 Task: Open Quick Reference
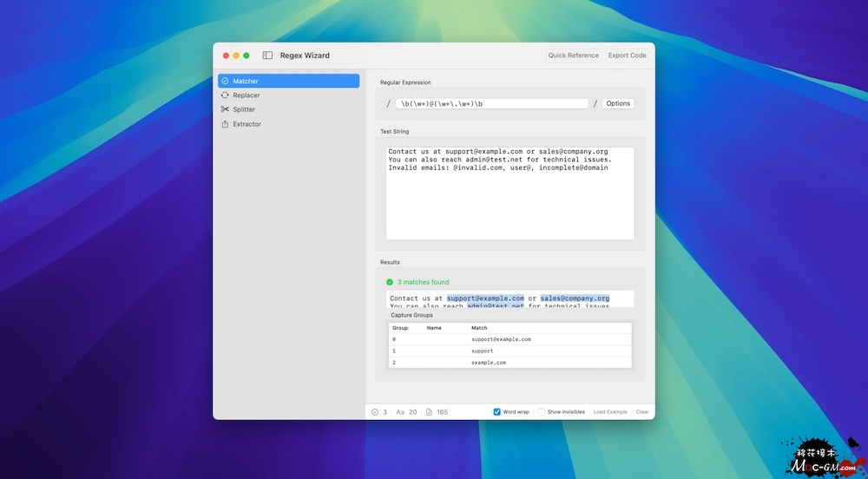point(573,56)
